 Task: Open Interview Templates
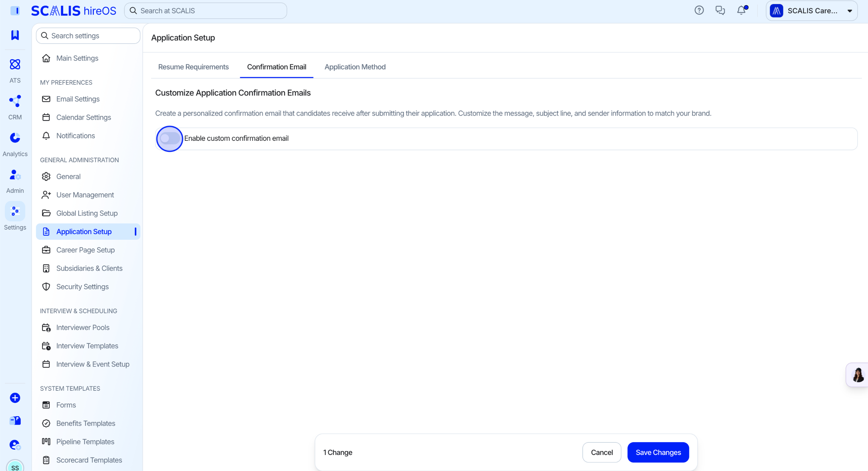88,346
